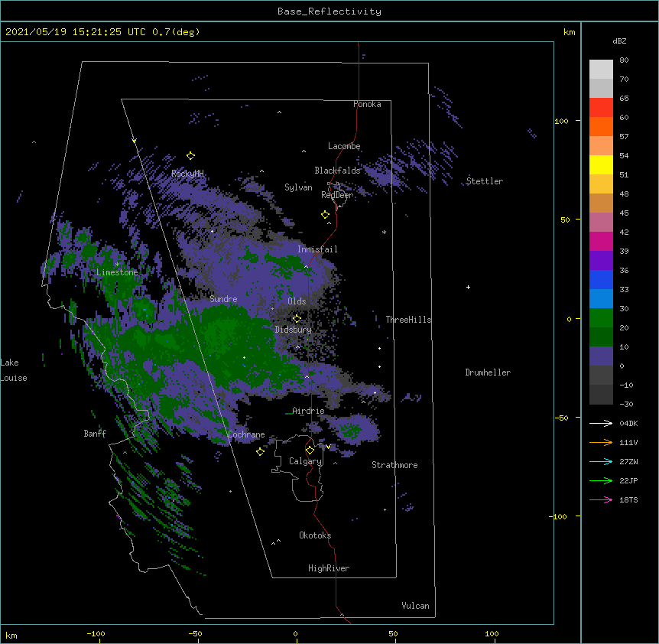The height and width of the screenshot is (644, 659).
Task: Click the Limestone label
Action: tap(117, 272)
